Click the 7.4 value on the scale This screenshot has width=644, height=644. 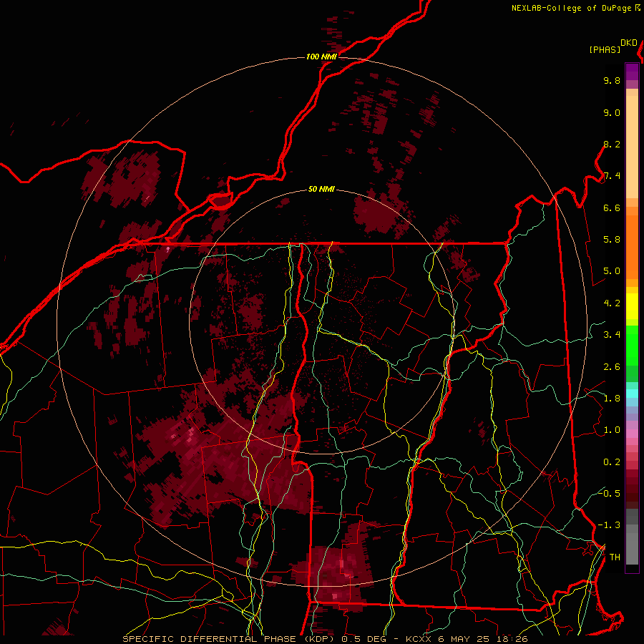(612, 176)
